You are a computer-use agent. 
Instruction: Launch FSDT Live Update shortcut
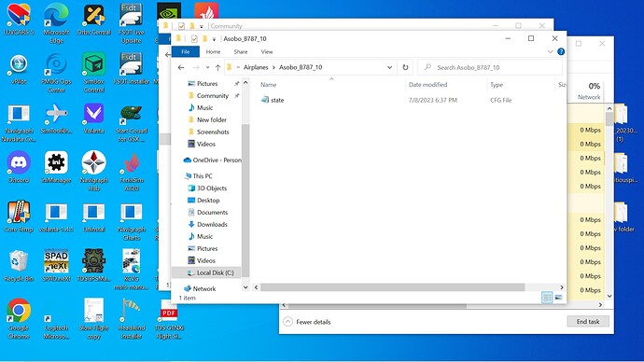tap(131, 22)
